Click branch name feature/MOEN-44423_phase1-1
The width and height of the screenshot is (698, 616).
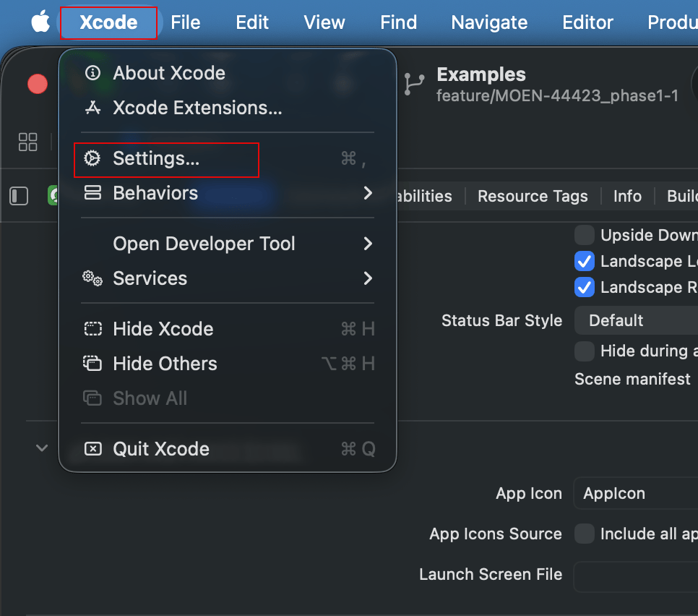pyautogui.click(x=557, y=95)
